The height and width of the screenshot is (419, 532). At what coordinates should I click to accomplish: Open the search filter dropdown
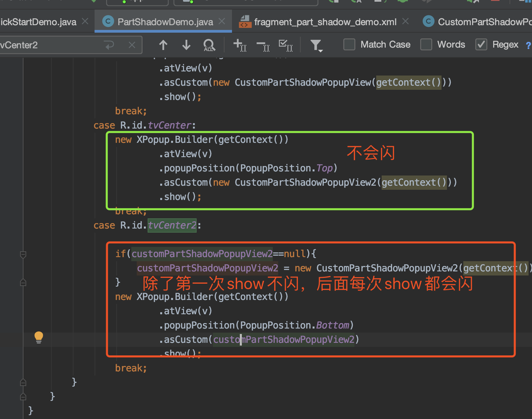[x=316, y=45]
